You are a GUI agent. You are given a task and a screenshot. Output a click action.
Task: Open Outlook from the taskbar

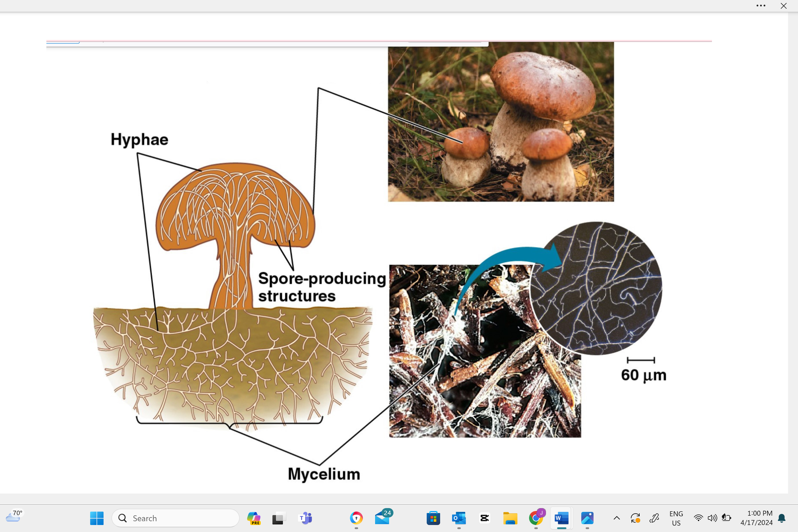tap(459, 518)
